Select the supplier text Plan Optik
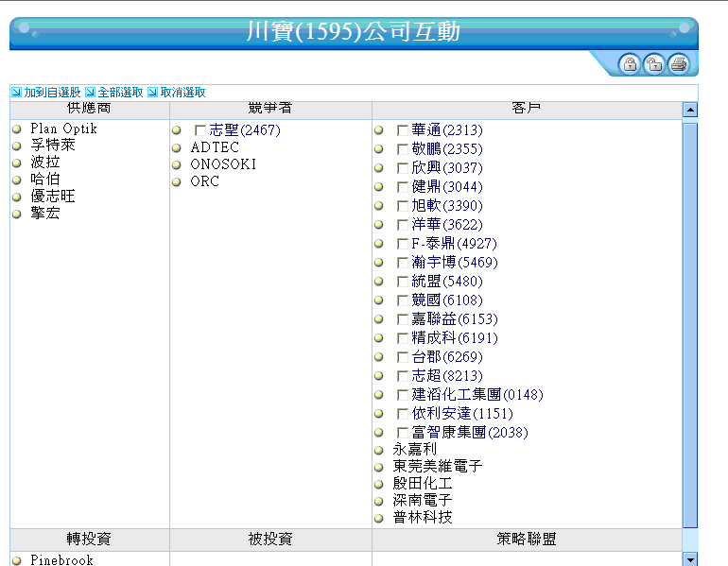The width and height of the screenshot is (728, 566). [x=63, y=129]
